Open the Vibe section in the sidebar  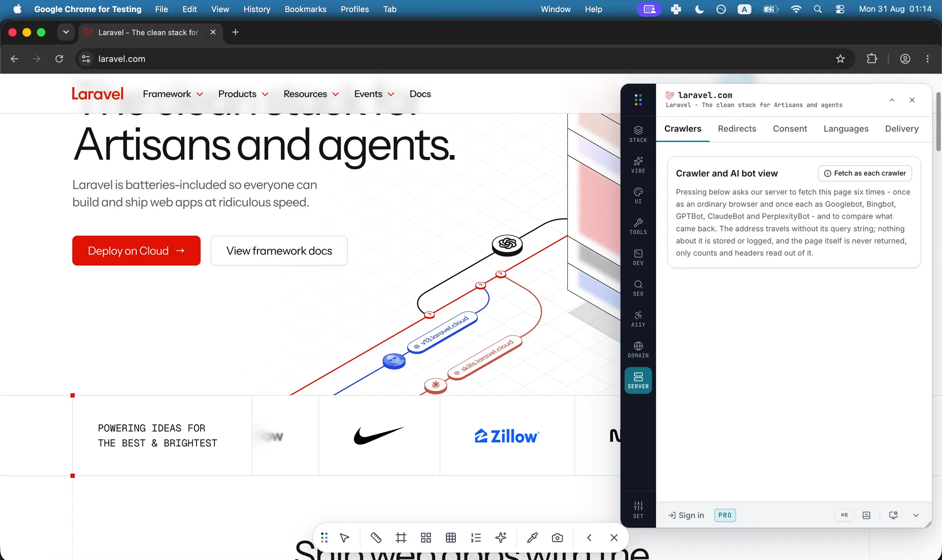click(638, 165)
